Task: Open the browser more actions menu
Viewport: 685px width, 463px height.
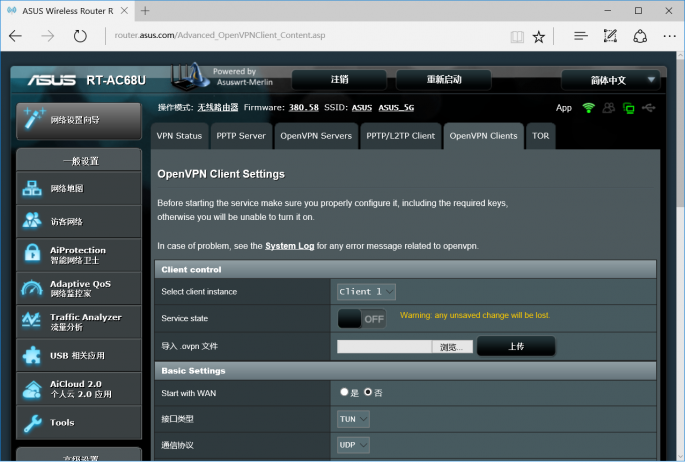Action: pos(670,36)
